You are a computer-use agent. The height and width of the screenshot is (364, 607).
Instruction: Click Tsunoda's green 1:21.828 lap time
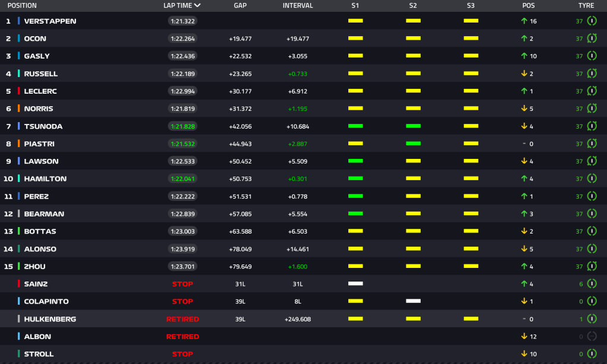(183, 126)
